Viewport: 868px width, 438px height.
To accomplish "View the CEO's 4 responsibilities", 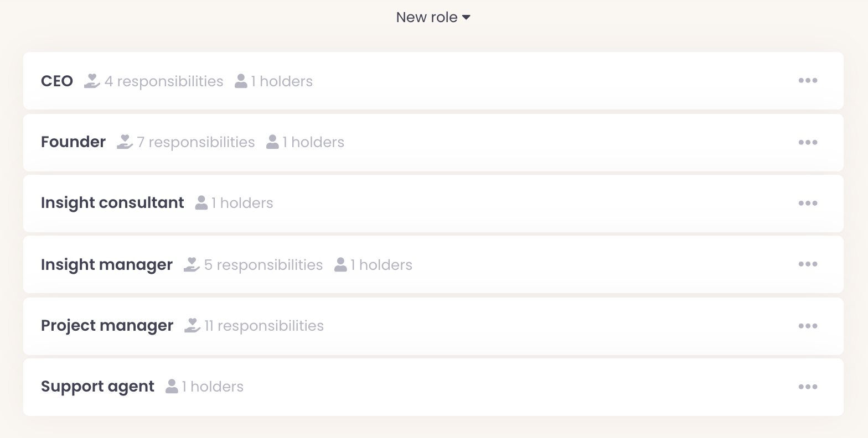I will 164,81.
